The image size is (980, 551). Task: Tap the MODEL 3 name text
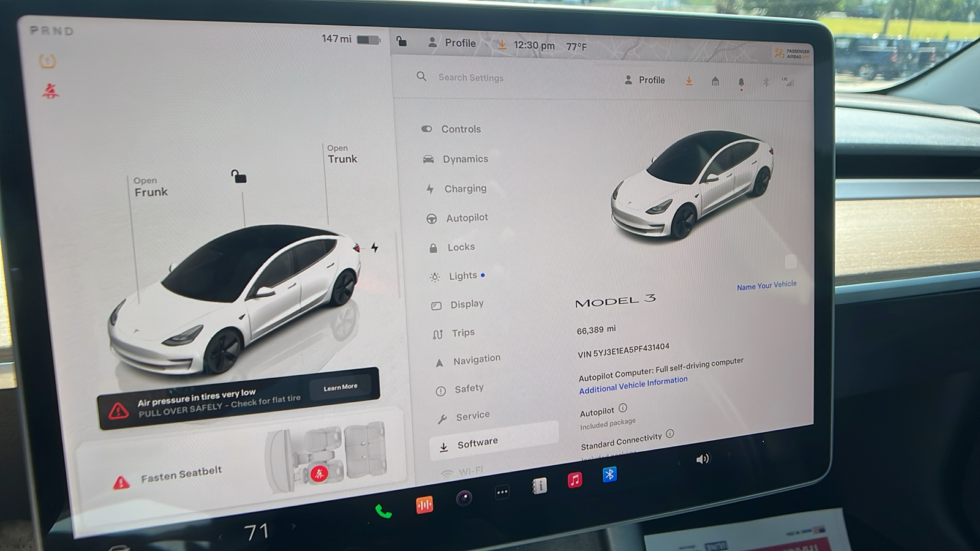[616, 301]
